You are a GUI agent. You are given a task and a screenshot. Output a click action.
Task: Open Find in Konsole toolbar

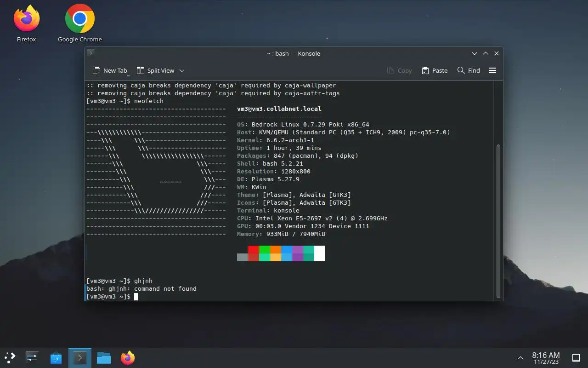(x=469, y=70)
